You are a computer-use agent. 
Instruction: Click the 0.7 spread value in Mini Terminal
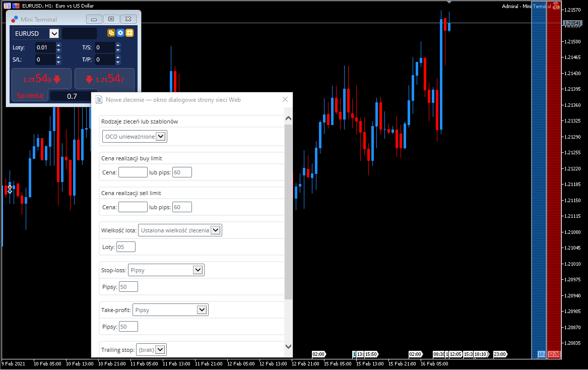click(x=72, y=96)
